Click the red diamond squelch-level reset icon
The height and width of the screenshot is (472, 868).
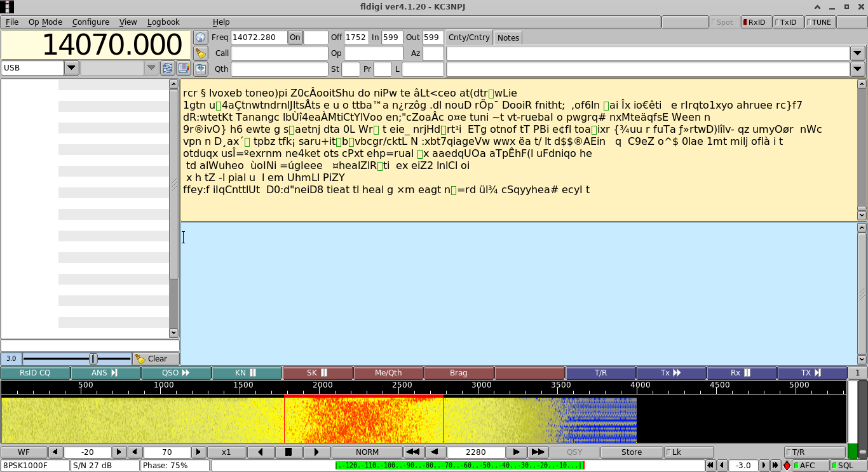tap(787, 466)
